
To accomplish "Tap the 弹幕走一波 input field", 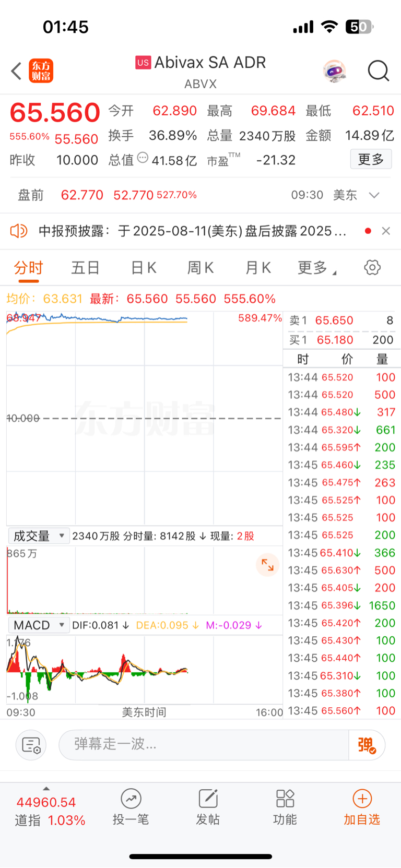I will (x=204, y=745).
